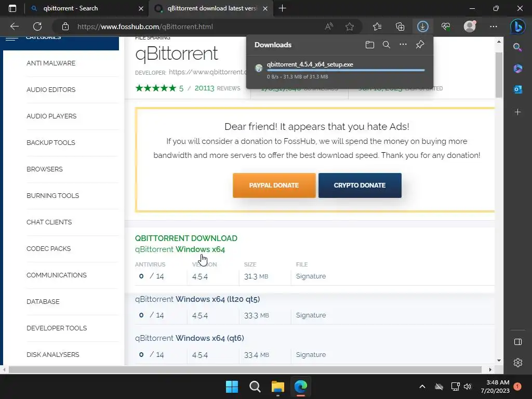Open Microsoft 365 sidebar icon
The width and height of the screenshot is (532, 399).
tap(518, 69)
